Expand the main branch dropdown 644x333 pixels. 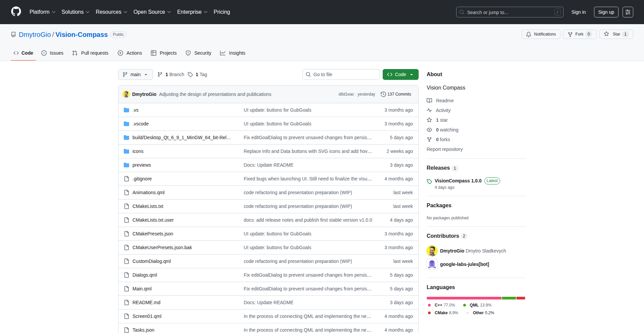click(136, 74)
